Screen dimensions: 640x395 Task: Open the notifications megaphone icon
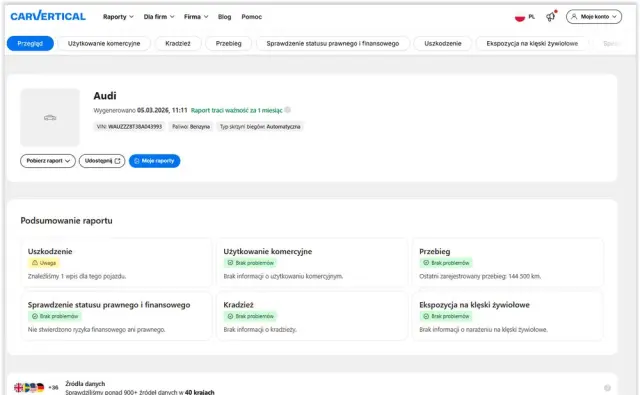pyautogui.click(x=551, y=16)
